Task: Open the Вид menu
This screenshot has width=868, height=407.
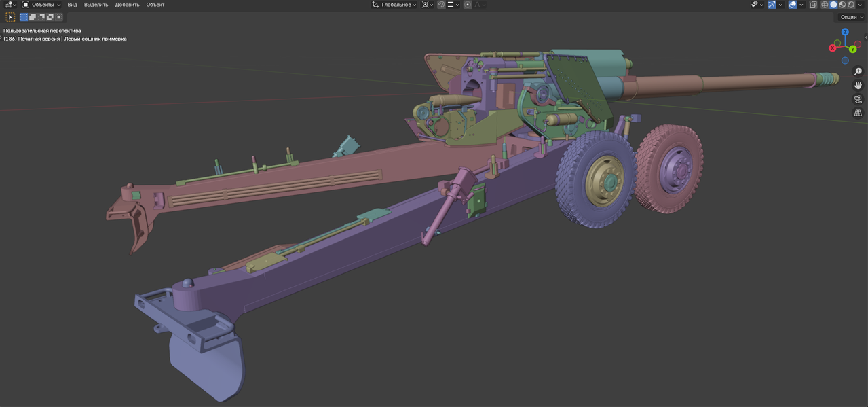Action: 72,5
